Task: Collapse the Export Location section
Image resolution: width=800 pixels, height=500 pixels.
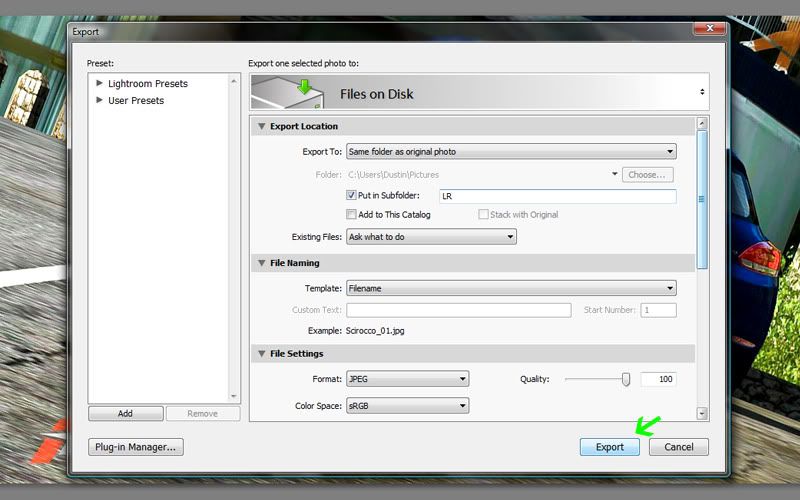Action: point(262,126)
